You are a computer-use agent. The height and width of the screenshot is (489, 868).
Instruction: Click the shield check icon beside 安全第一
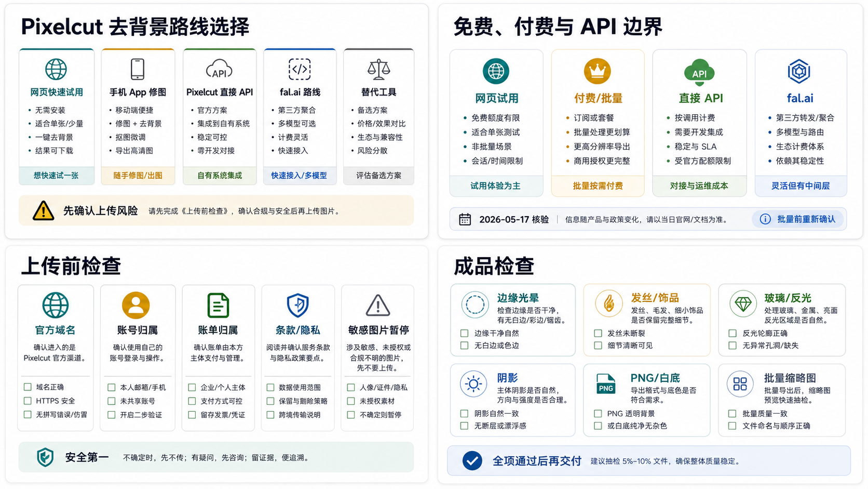[x=46, y=457]
